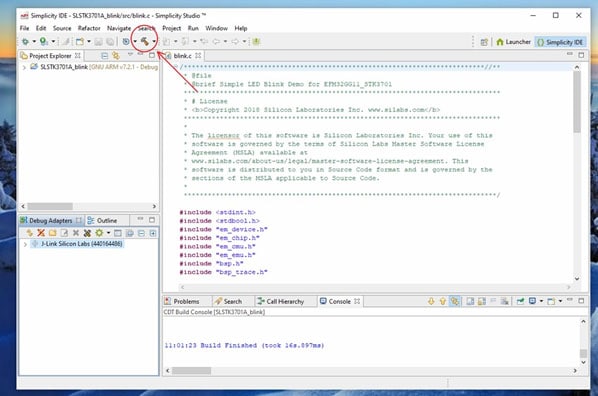
Task: Click the editor vertical scrollbar thumb
Action: 577,101
